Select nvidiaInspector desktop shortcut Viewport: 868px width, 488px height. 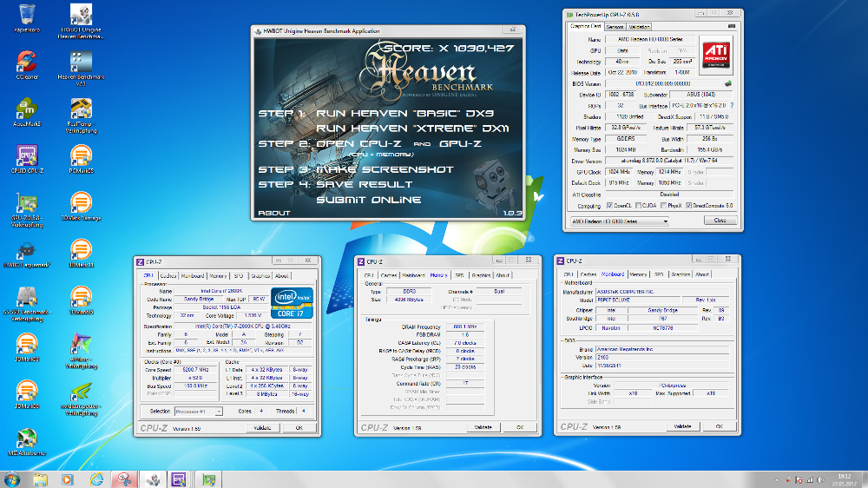click(x=81, y=398)
